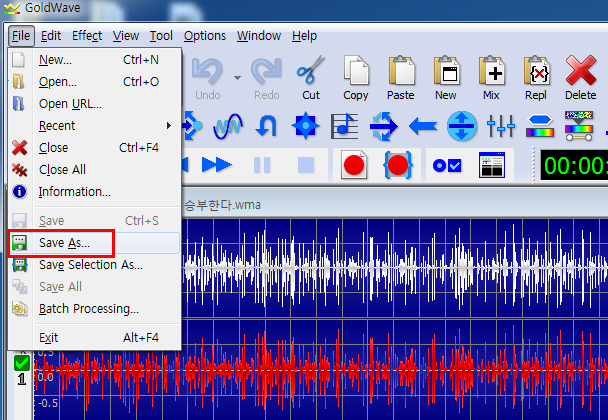
Task: Open the File menu
Action: click(21, 36)
